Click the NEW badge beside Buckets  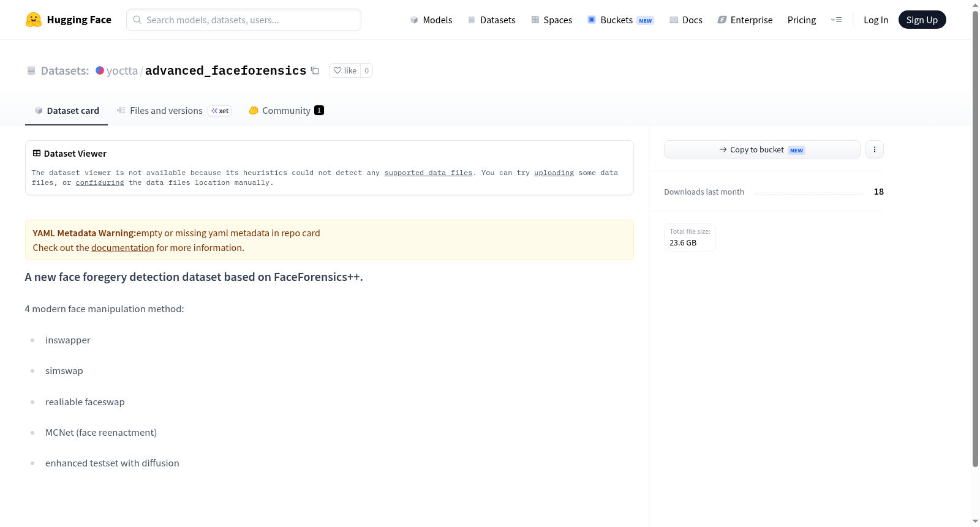tap(646, 20)
